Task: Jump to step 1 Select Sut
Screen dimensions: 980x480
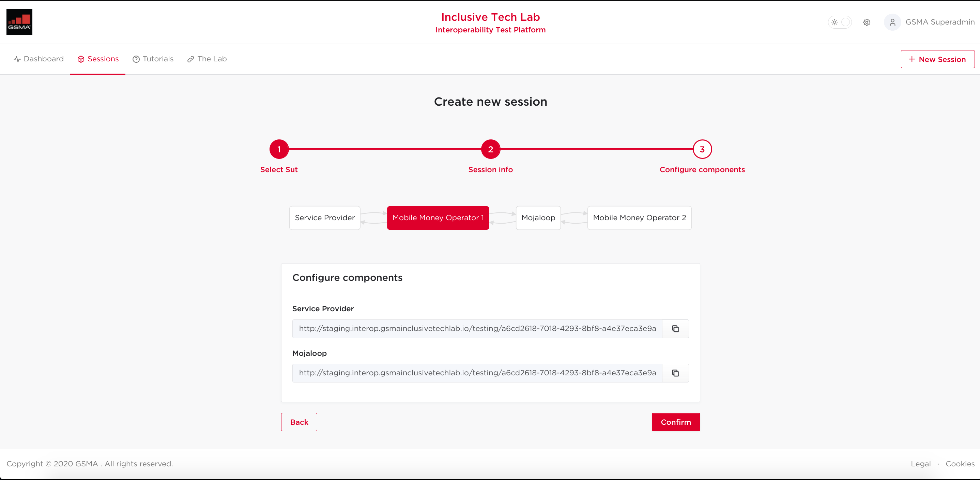Action: pyautogui.click(x=279, y=149)
